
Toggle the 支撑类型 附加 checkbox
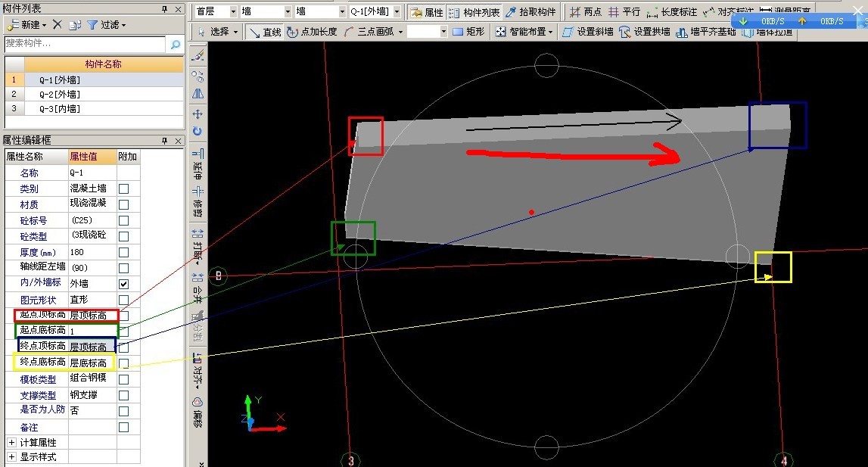point(124,396)
